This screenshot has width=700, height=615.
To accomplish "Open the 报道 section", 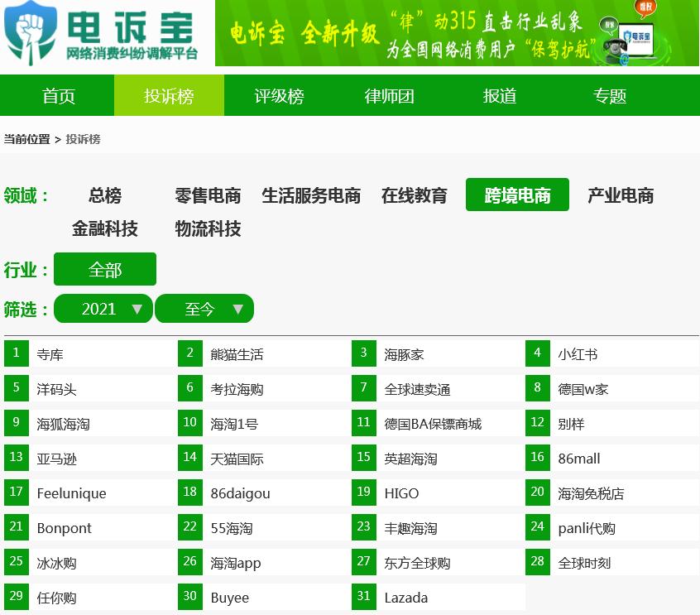I will pos(500,95).
